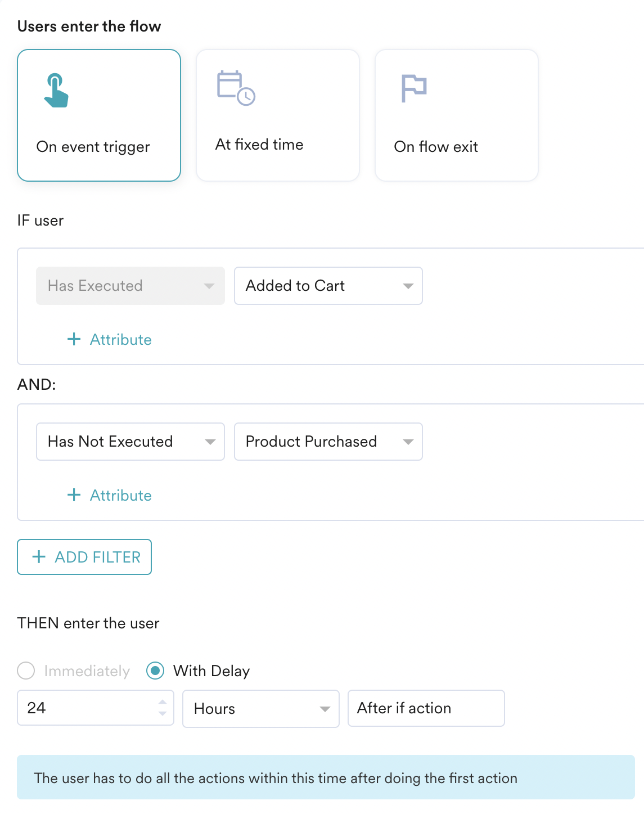This screenshot has height=814, width=644.
Task: Choose the On event trigger card
Action: pyautogui.click(x=99, y=115)
